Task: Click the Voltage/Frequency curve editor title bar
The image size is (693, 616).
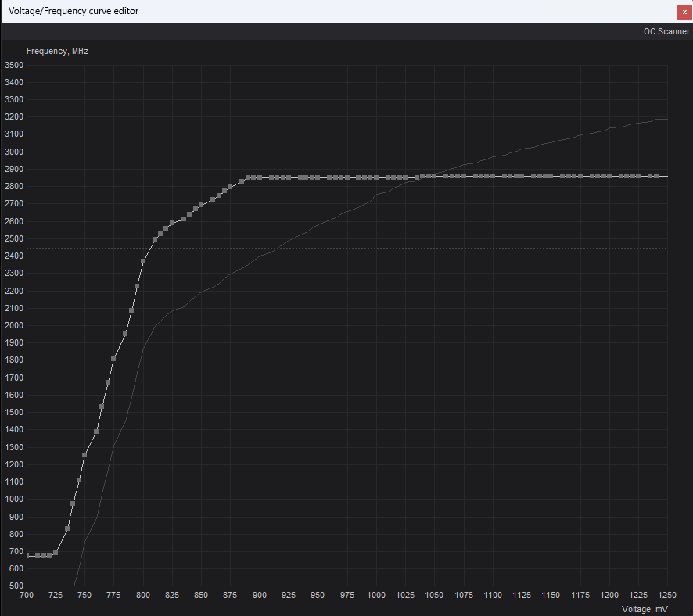Action: point(339,12)
